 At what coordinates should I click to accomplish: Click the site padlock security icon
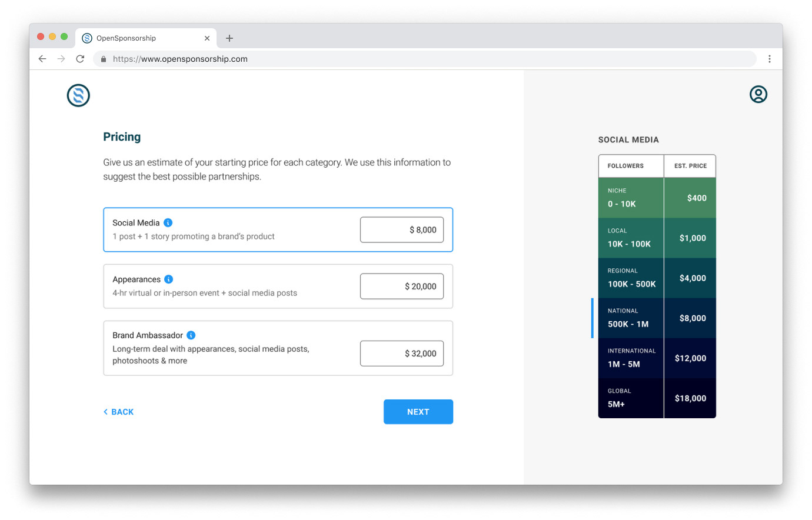(x=104, y=59)
